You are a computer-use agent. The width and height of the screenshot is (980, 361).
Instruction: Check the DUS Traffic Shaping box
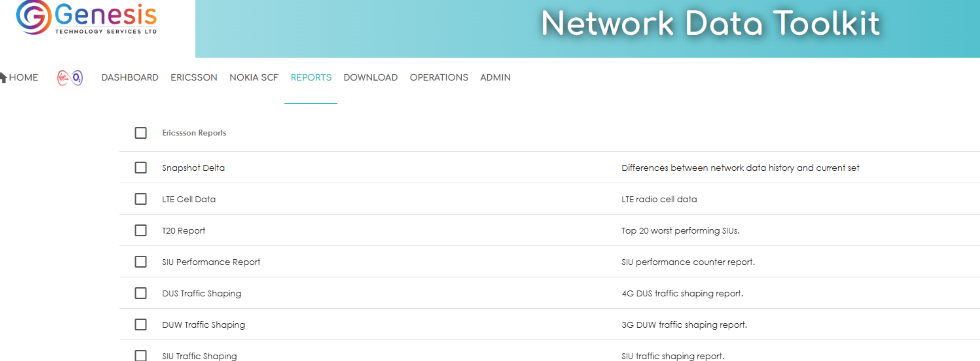tap(140, 293)
